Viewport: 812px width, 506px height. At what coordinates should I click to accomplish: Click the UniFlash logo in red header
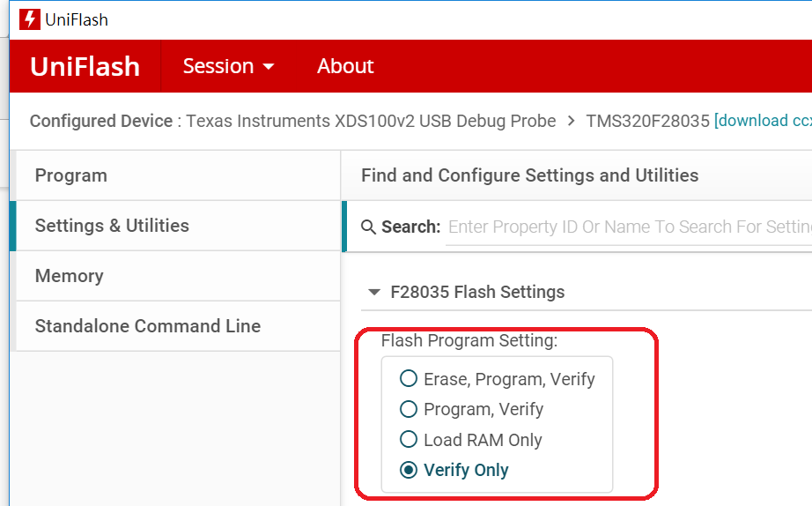point(85,66)
